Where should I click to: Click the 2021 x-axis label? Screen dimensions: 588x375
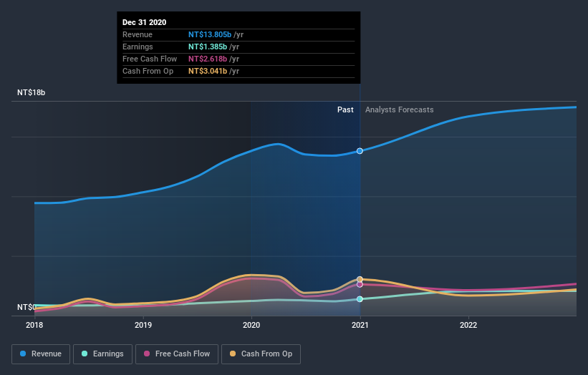tap(360, 325)
